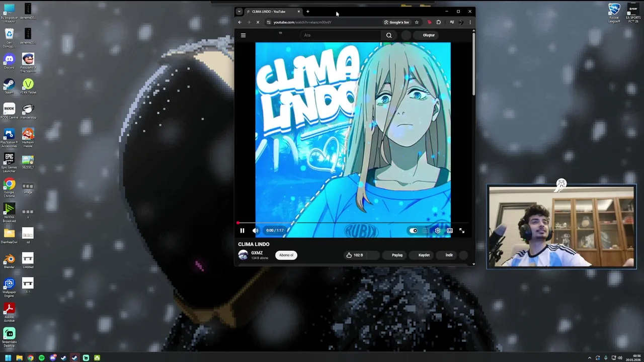Switch to theater mode view
This screenshot has height=362, width=644.
point(450,230)
